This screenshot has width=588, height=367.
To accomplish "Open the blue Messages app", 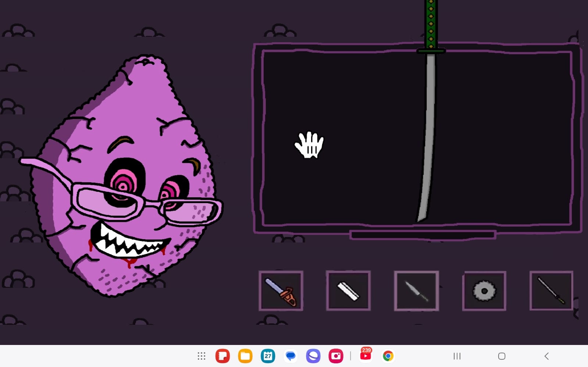I will coord(291,356).
